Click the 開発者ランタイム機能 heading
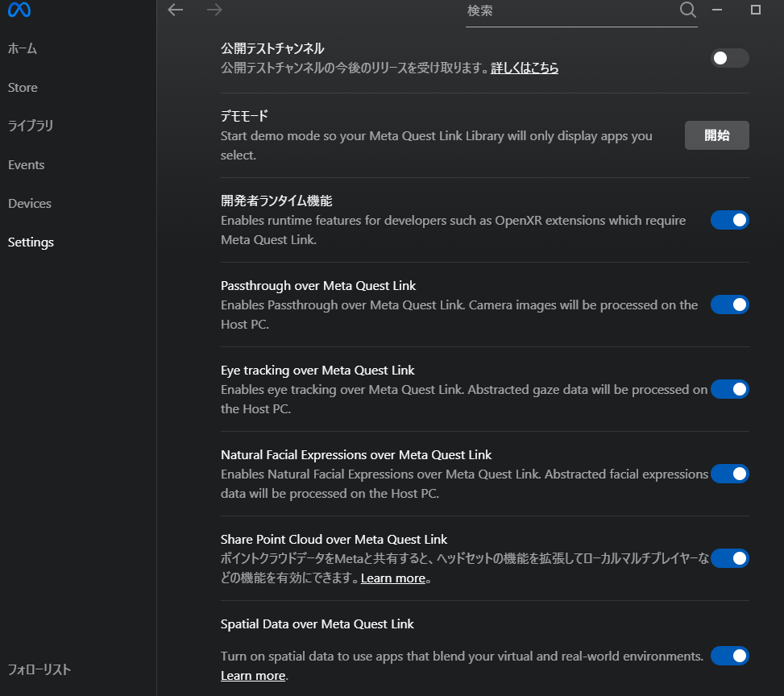Image resolution: width=784 pixels, height=696 pixels. pos(276,201)
